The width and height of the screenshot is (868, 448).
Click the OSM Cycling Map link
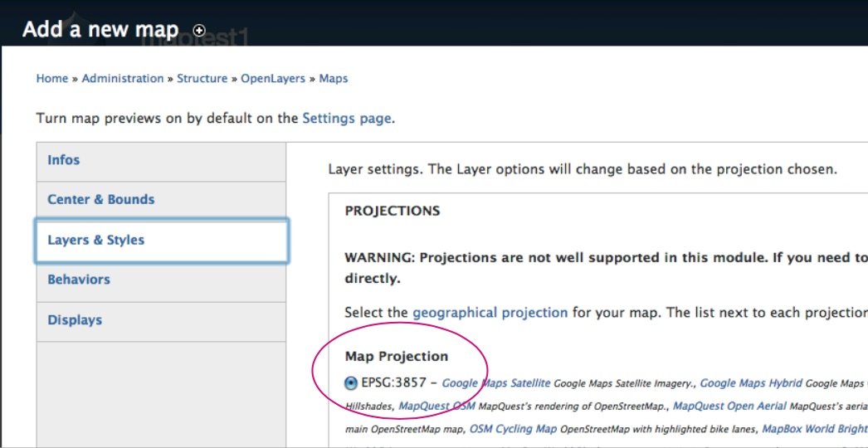(513, 429)
